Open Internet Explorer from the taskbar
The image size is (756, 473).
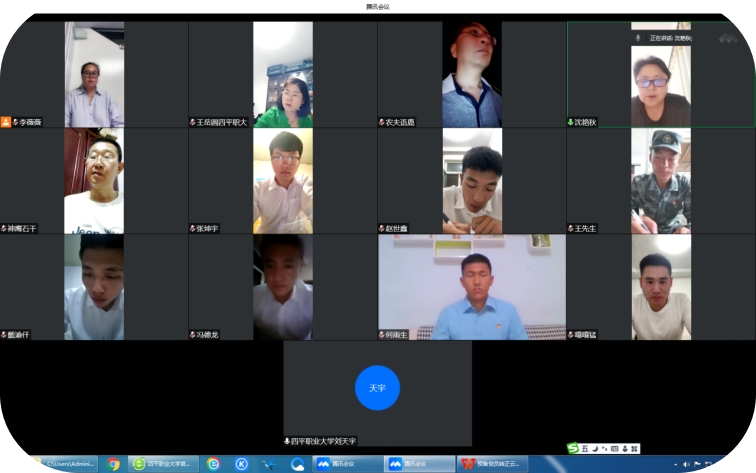[213, 464]
